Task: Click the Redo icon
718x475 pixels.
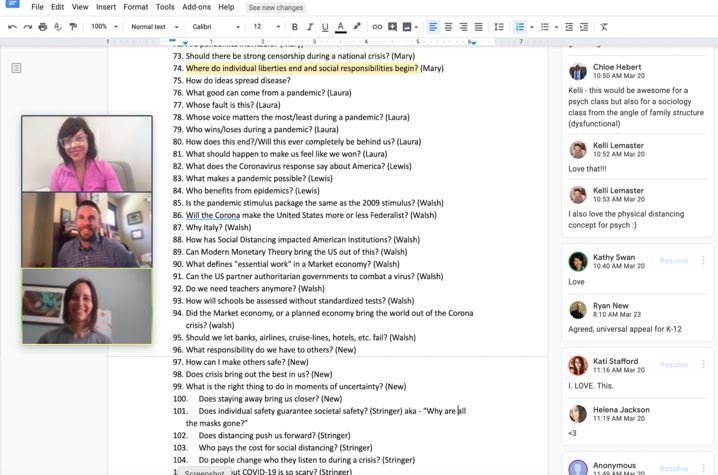Action: pos(27,27)
